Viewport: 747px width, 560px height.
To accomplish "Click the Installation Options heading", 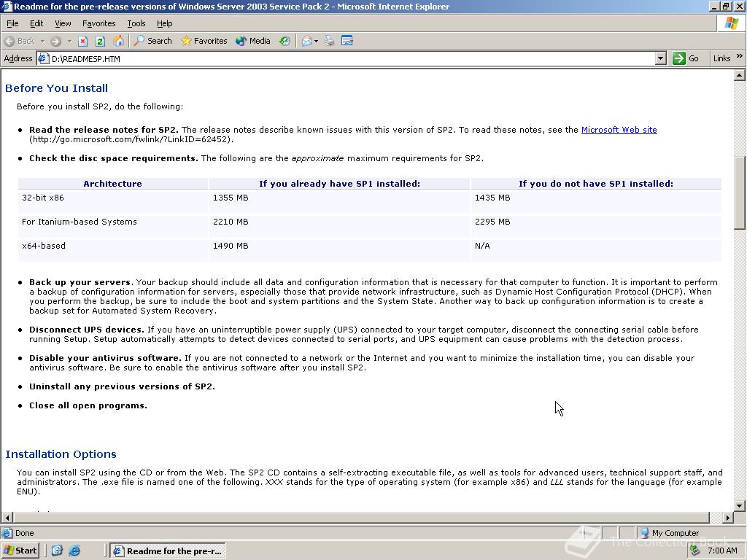I will tap(61, 454).
